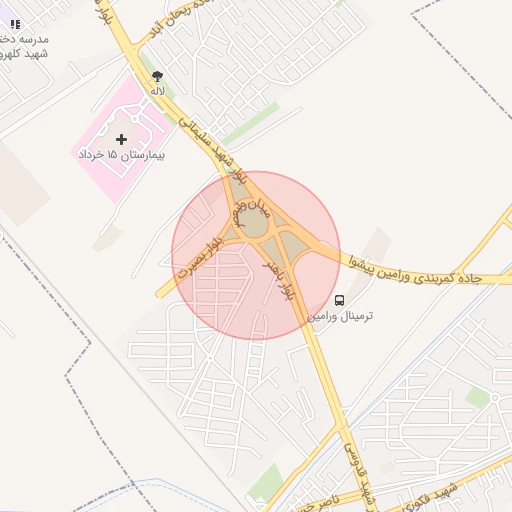The image size is (512, 512).
Task: Click the بلوار شهید سلیمانی road label
Action: [213, 151]
